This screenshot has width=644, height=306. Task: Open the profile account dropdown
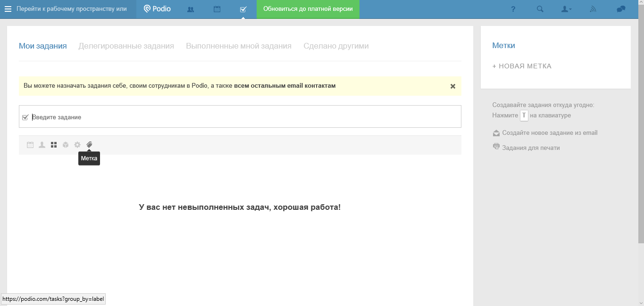566,8
